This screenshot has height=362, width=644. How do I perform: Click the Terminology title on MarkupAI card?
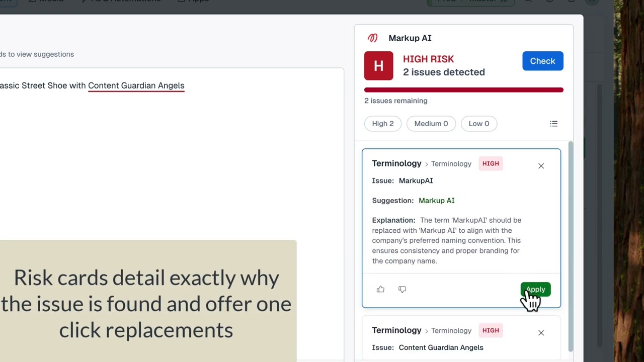tap(396, 163)
